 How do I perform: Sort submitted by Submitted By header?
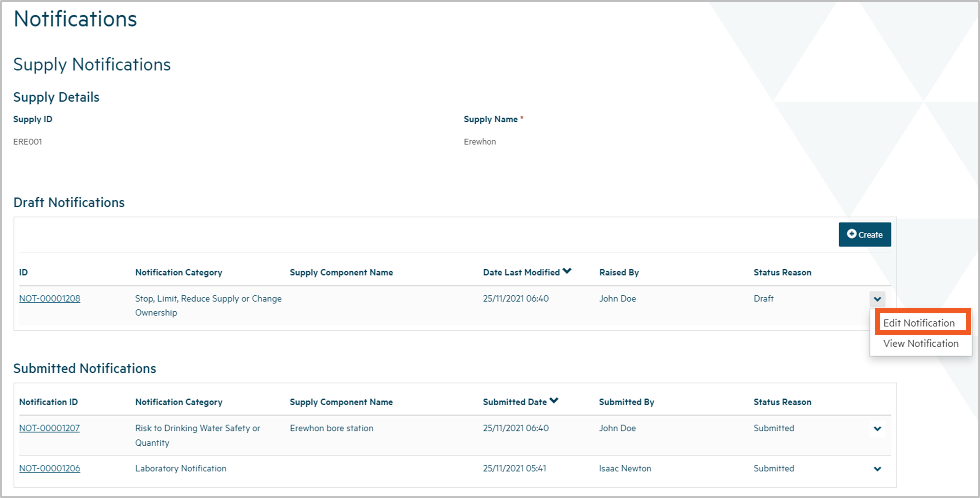(x=626, y=402)
